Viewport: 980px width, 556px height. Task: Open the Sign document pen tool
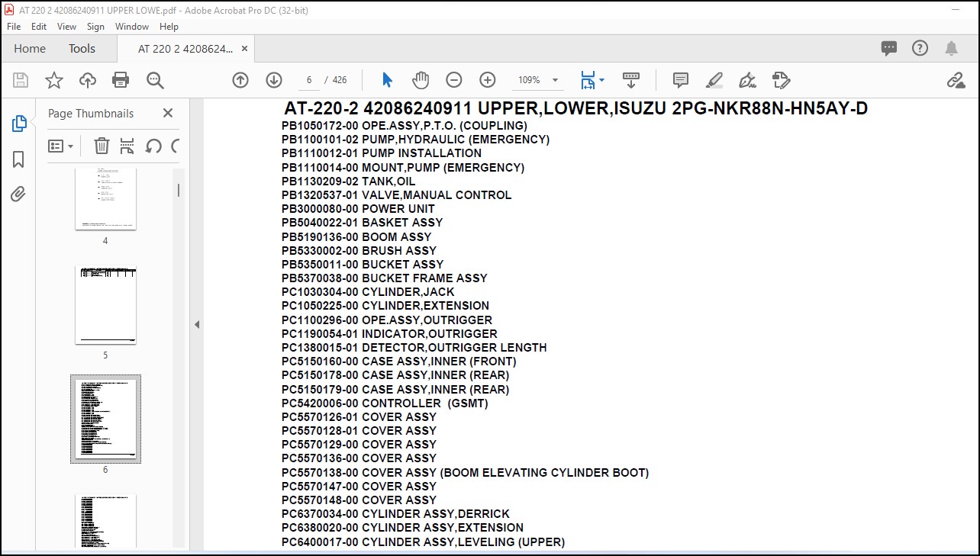tap(747, 80)
